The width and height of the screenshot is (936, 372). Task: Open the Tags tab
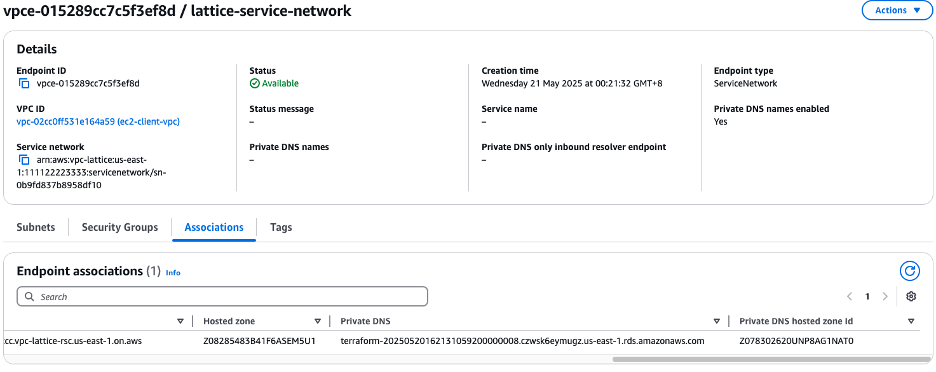(x=281, y=227)
